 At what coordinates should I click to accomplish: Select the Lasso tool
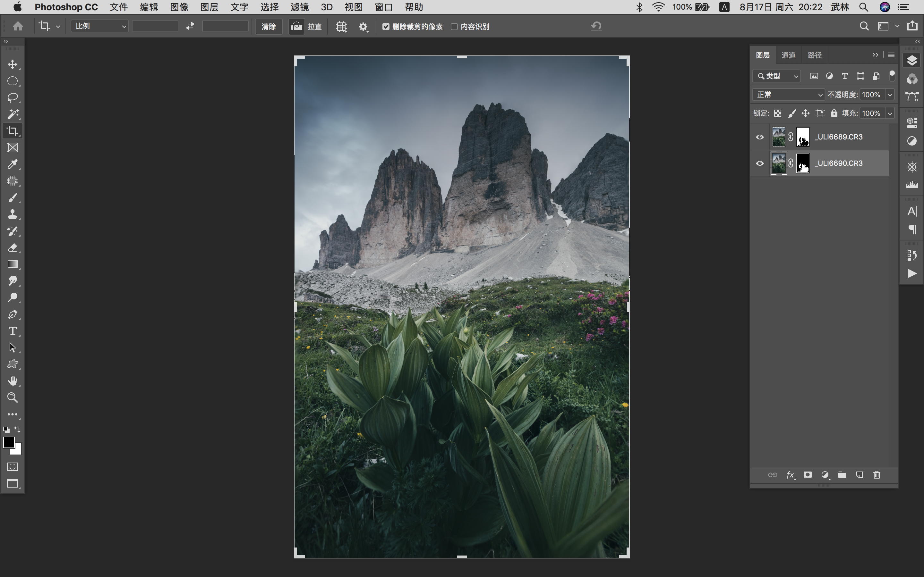pyautogui.click(x=13, y=97)
